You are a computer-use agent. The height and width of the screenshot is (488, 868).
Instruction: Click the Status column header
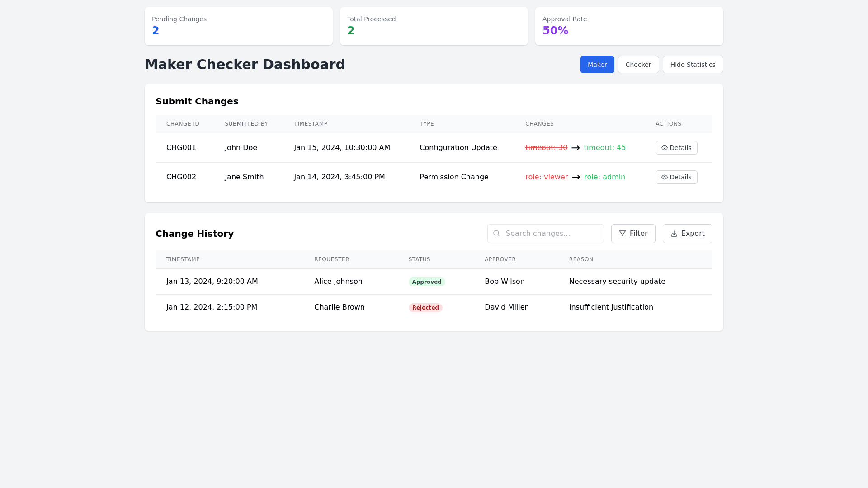pyautogui.click(x=419, y=259)
